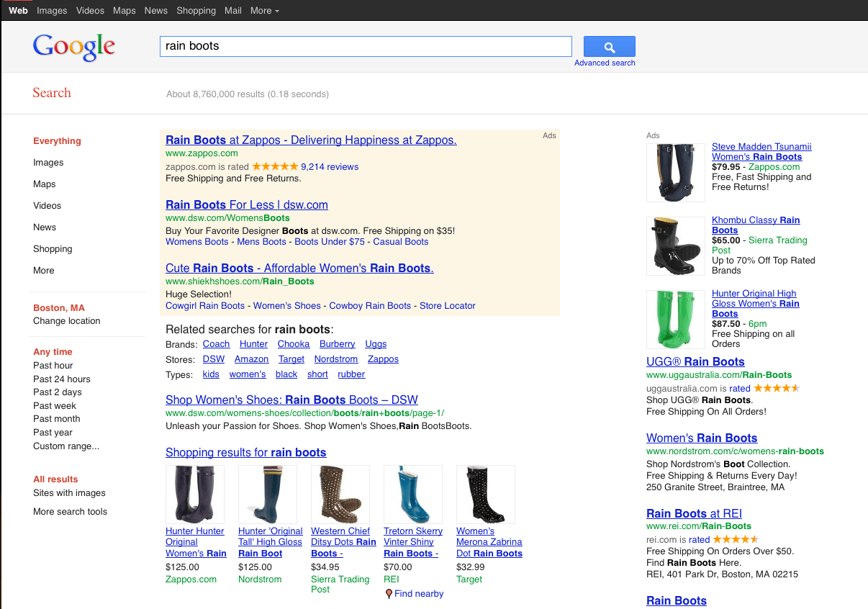This screenshot has width=868, height=609.
Task: Click the 9,214 reviews link
Action: coord(330,167)
